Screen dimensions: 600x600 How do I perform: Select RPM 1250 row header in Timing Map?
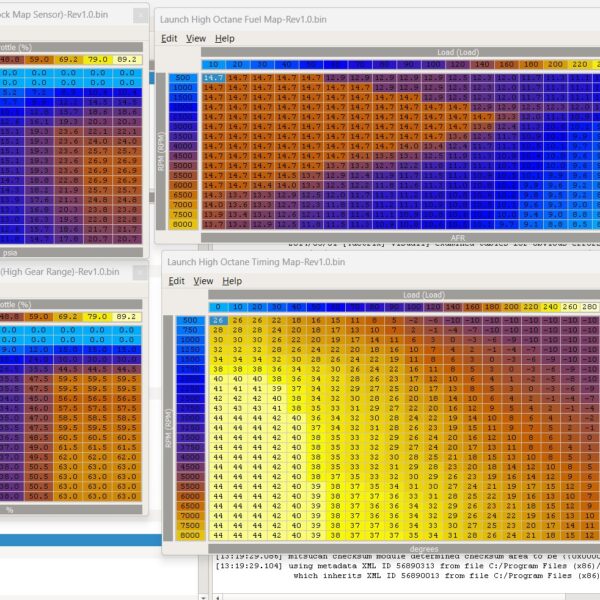click(x=190, y=350)
